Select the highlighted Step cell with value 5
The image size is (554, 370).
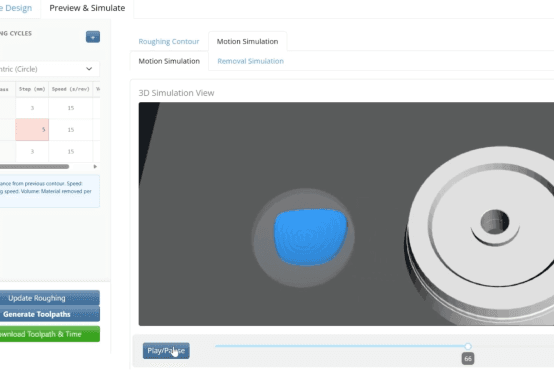32,130
